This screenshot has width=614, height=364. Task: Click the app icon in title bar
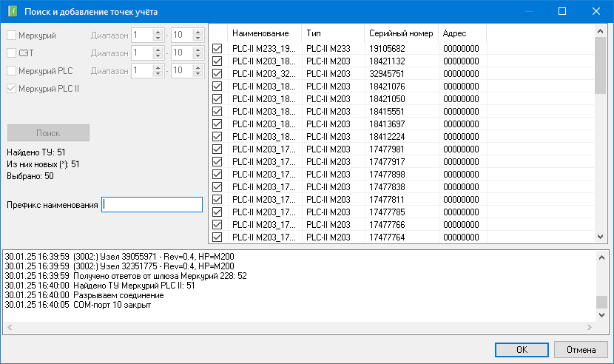(x=13, y=11)
